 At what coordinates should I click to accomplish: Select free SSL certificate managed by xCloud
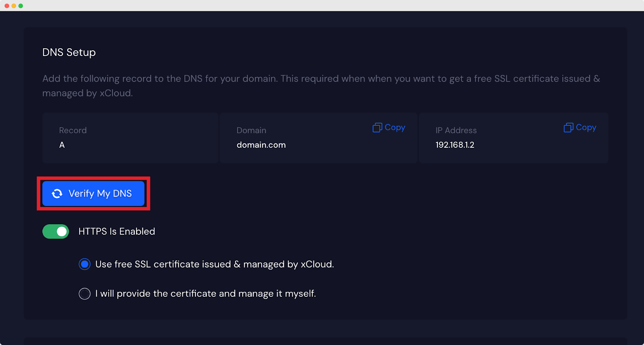85,264
